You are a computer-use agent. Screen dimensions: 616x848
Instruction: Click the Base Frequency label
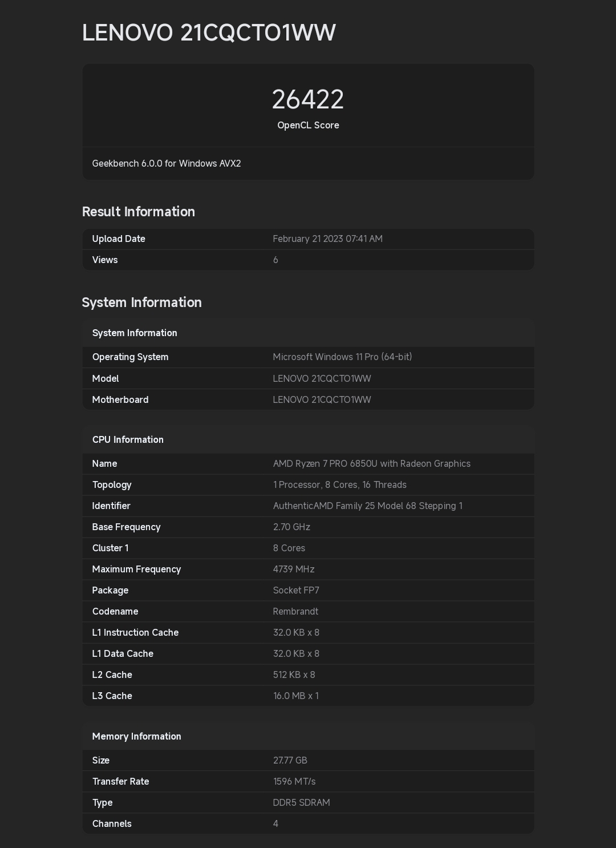click(x=126, y=527)
